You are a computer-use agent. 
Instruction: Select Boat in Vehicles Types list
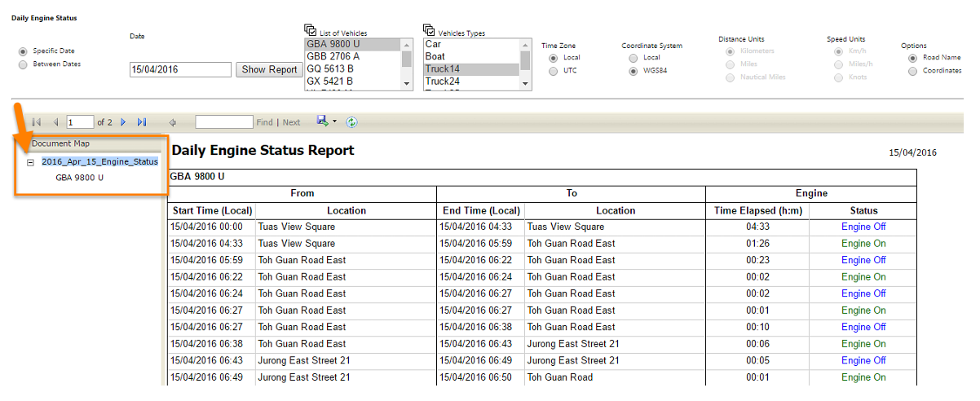435,56
